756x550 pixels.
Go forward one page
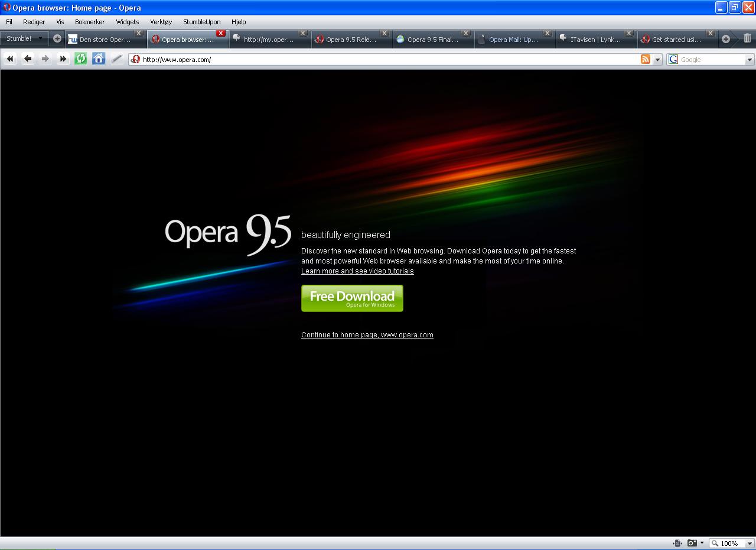(45, 58)
